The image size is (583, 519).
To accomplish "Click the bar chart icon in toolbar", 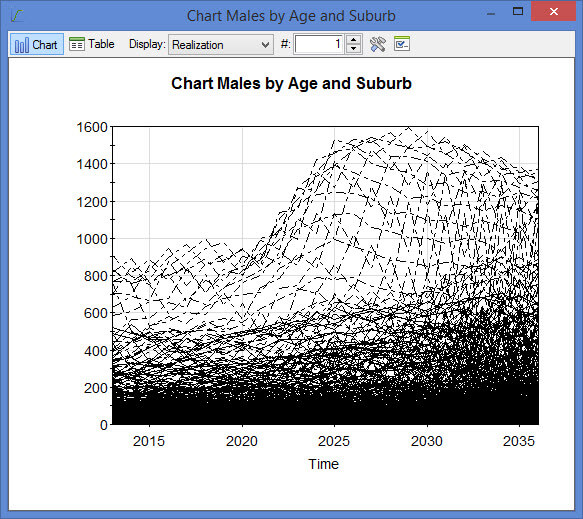I will point(22,45).
